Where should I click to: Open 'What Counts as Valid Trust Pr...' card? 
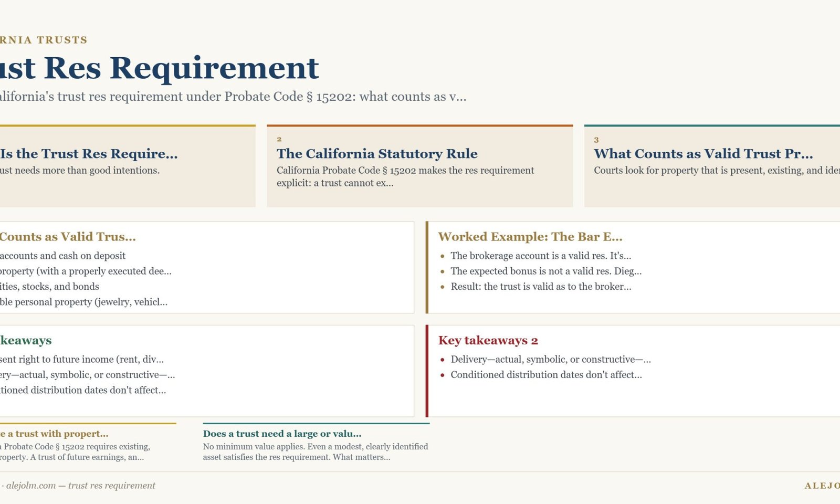click(712, 166)
